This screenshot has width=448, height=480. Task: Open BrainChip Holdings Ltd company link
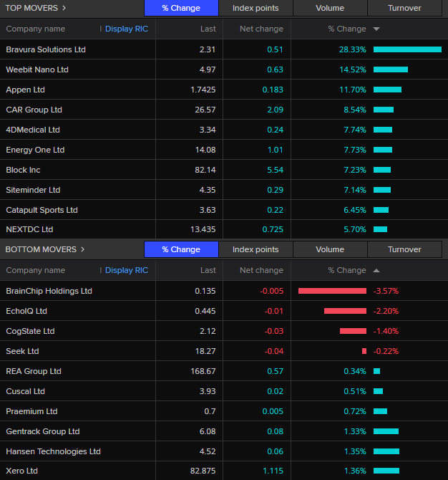[x=49, y=291]
